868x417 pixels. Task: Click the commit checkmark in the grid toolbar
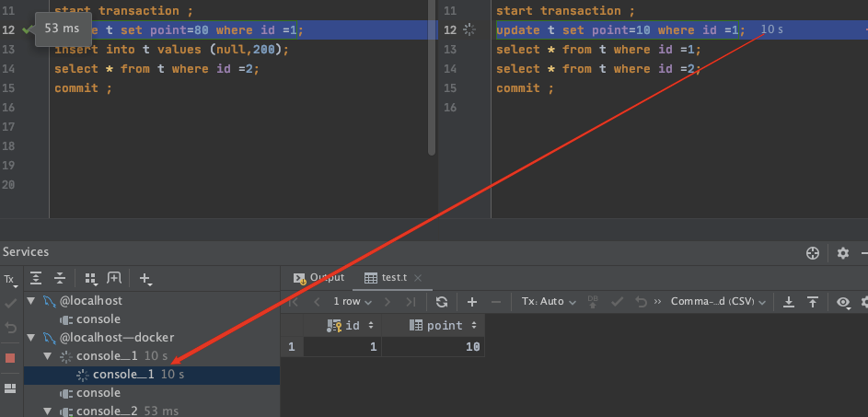pyautogui.click(x=617, y=301)
